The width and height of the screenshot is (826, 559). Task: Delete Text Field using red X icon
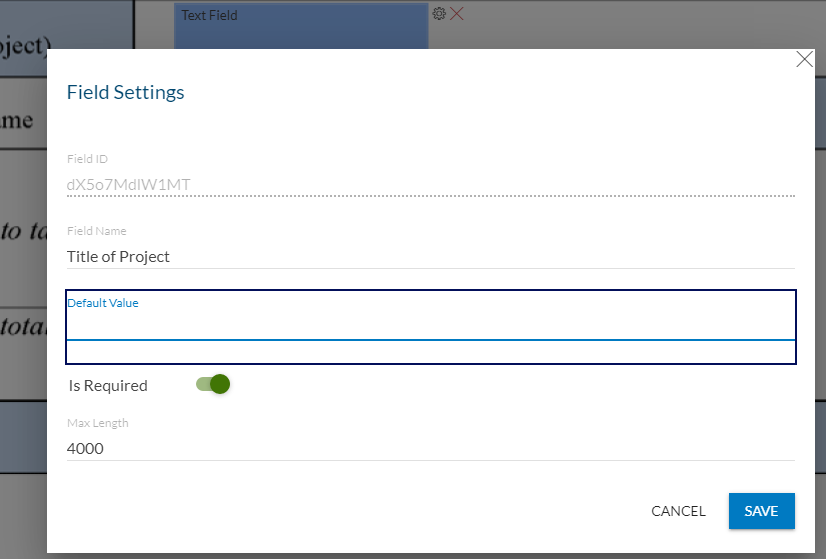point(457,14)
